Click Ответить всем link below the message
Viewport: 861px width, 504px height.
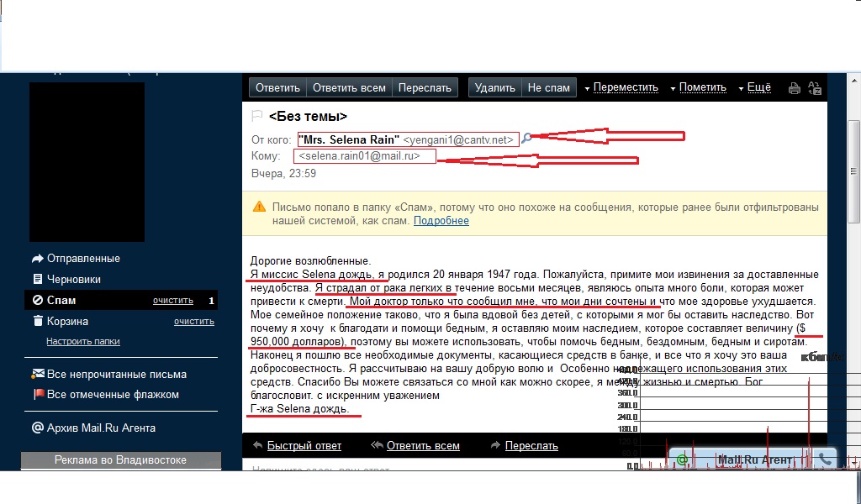(x=423, y=446)
